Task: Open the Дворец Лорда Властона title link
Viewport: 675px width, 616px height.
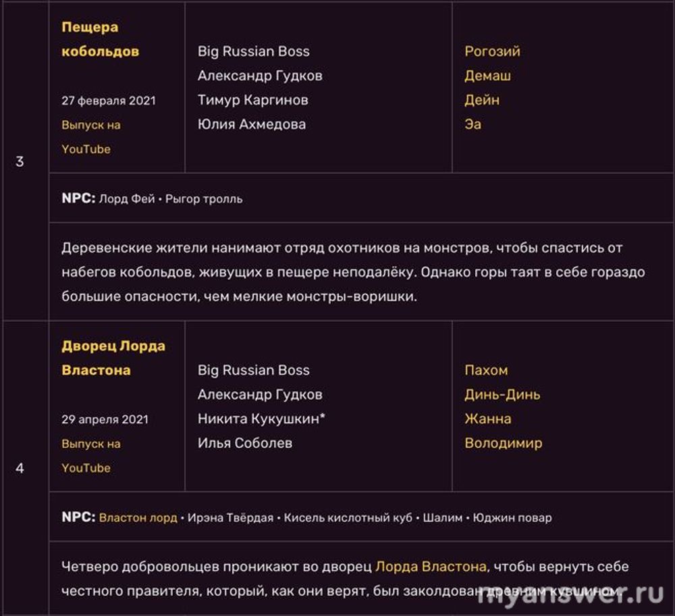Action: [x=113, y=358]
